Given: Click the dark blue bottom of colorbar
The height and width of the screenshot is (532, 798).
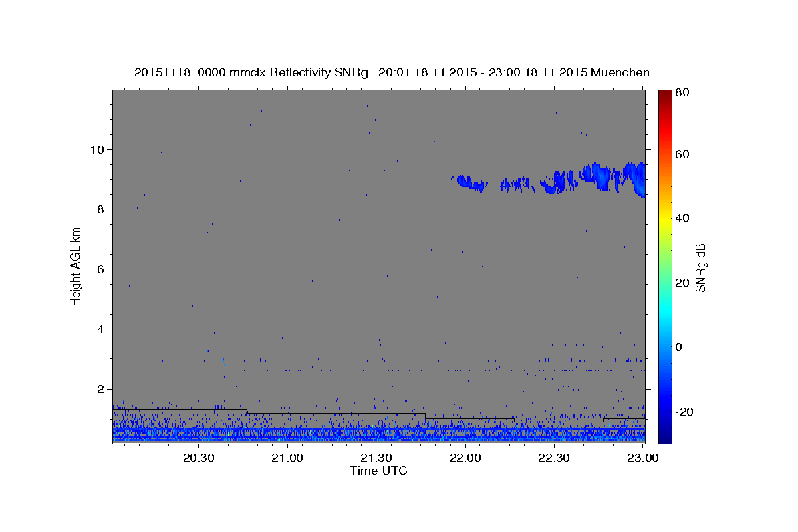Looking at the screenshot, I should (665, 436).
